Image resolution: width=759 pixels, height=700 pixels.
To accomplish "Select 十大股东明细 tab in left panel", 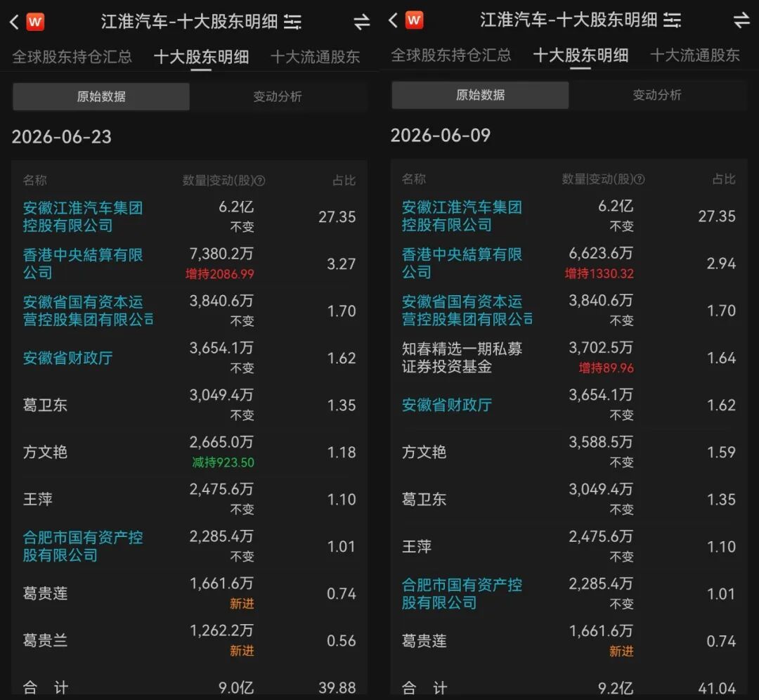I will pyautogui.click(x=202, y=57).
